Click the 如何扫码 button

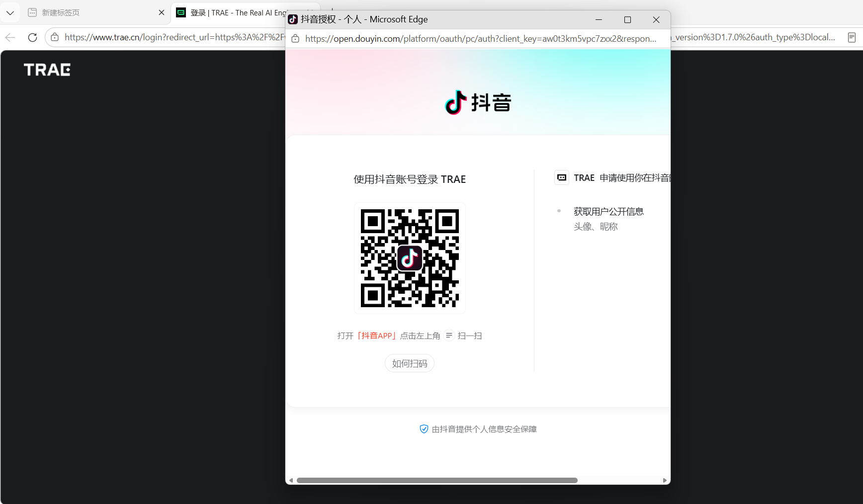pos(410,363)
